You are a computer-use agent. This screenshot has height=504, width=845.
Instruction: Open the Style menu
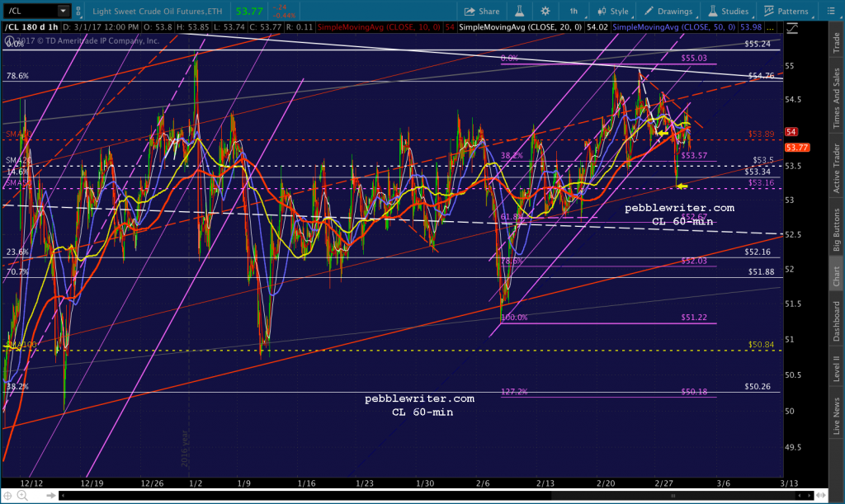pos(613,11)
